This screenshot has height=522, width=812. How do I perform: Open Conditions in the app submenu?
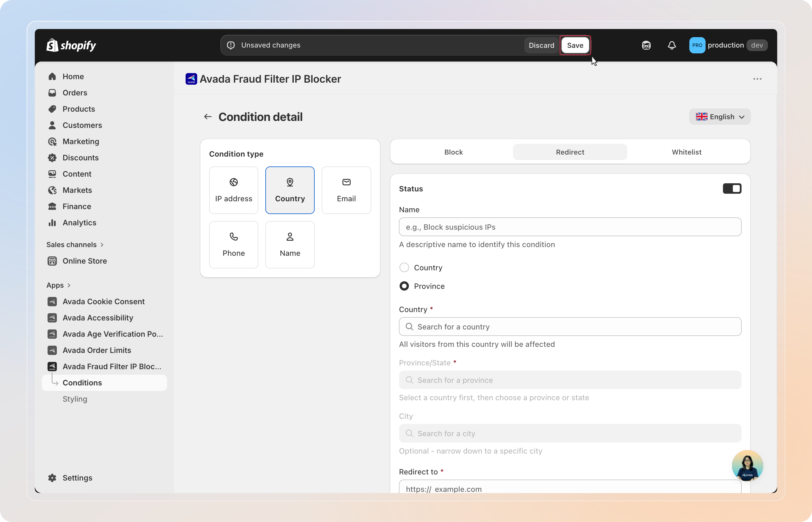click(104, 383)
